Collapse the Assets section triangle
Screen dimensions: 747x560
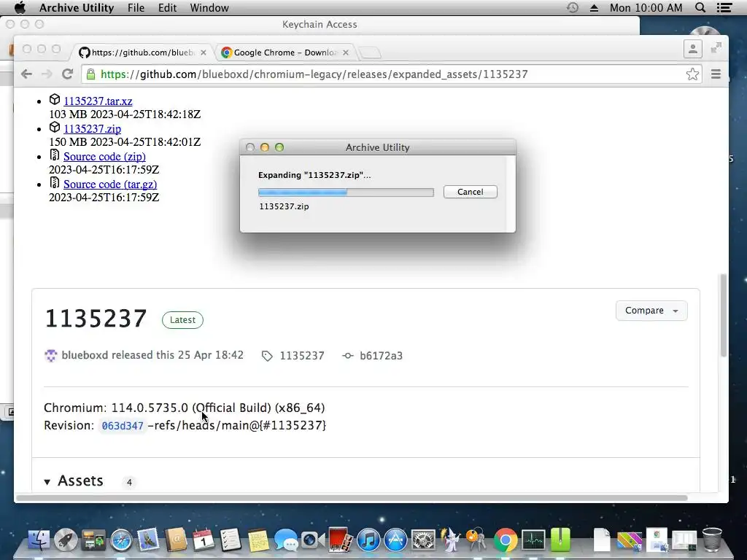click(x=47, y=482)
